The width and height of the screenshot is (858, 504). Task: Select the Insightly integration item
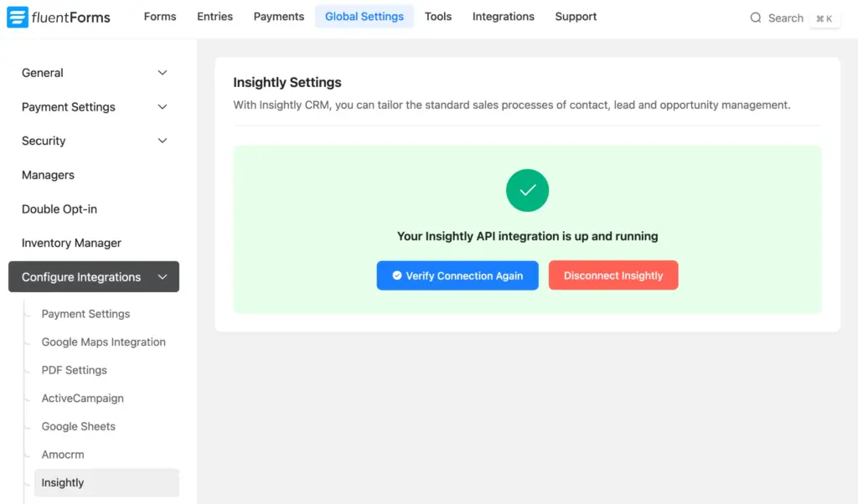(x=62, y=482)
